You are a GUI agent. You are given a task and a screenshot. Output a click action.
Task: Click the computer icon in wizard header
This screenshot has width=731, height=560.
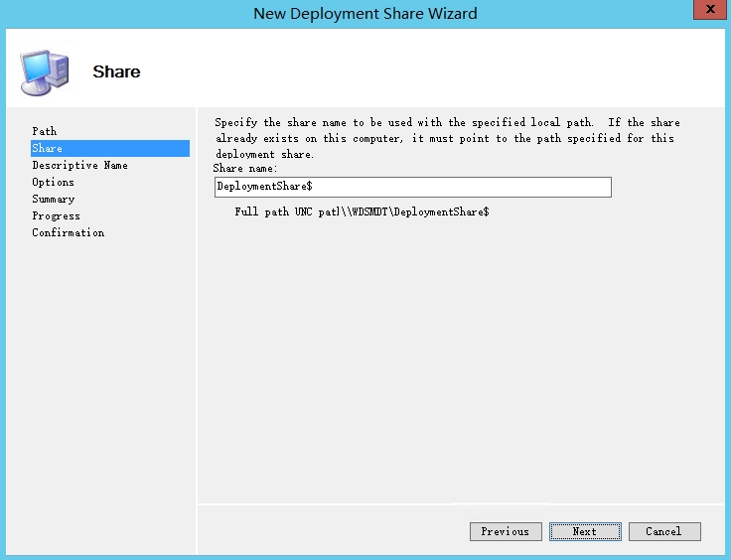point(45,72)
